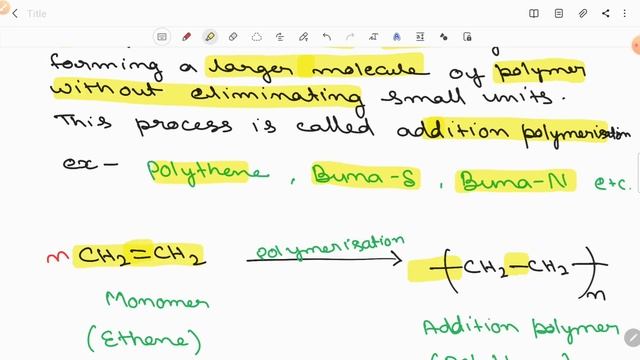
Task: Tap the orange badge in top-left corner
Action: point(3,6)
